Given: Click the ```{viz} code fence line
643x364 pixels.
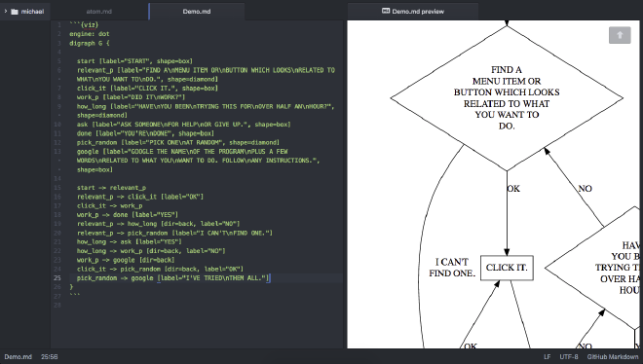Looking at the screenshot, I should tap(84, 25).
